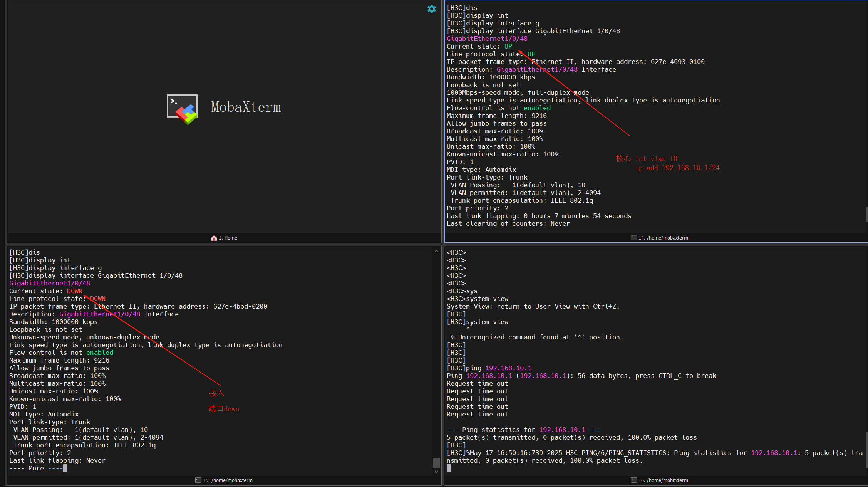Click magenta GigabitEthernet1/0/48 heading in top-right terminal
This screenshot has width=868, height=487.
tap(487, 39)
